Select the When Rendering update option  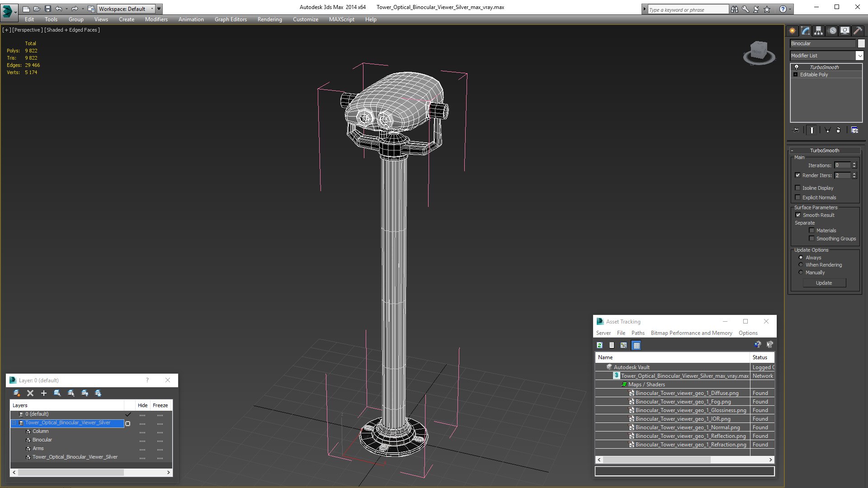coord(801,265)
